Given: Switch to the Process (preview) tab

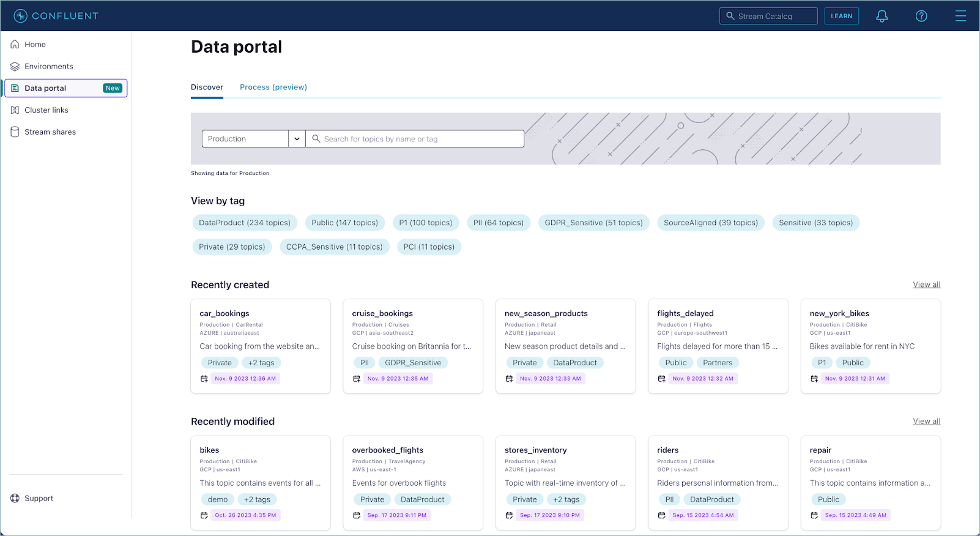Looking at the screenshot, I should point(273,87).
